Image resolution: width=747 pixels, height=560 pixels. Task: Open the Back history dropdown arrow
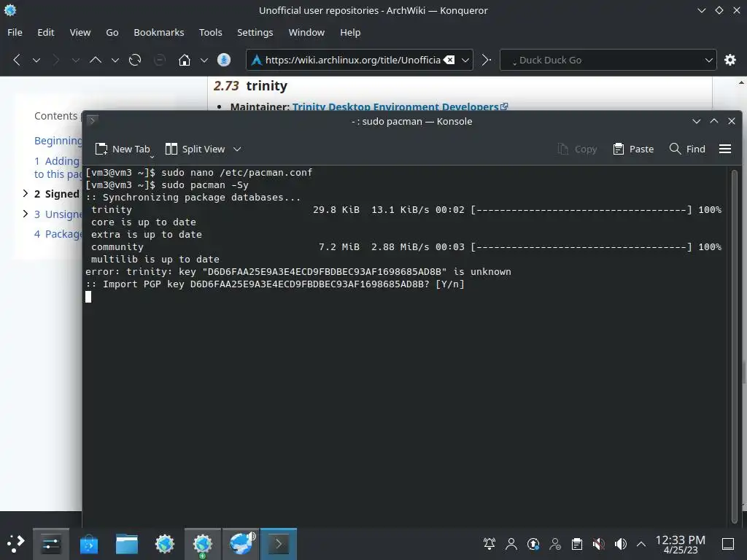coord(36,61)
